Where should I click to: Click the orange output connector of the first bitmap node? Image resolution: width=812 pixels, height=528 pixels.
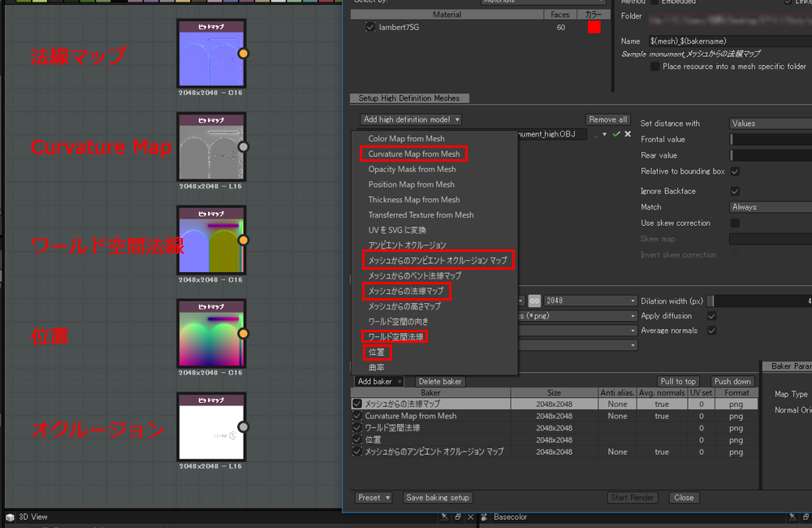(x=243, y=54)
